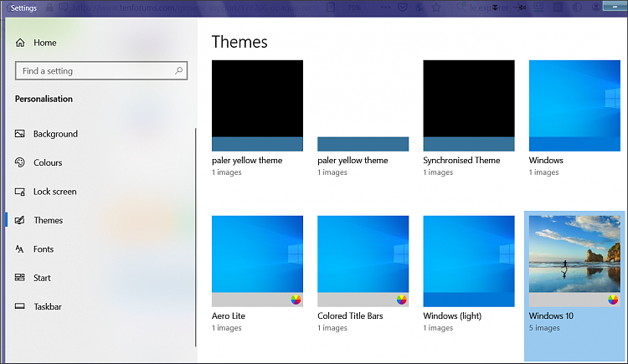
Task: Apply the Synchronised Theme thumbnail
Action: tap(469, 105)
